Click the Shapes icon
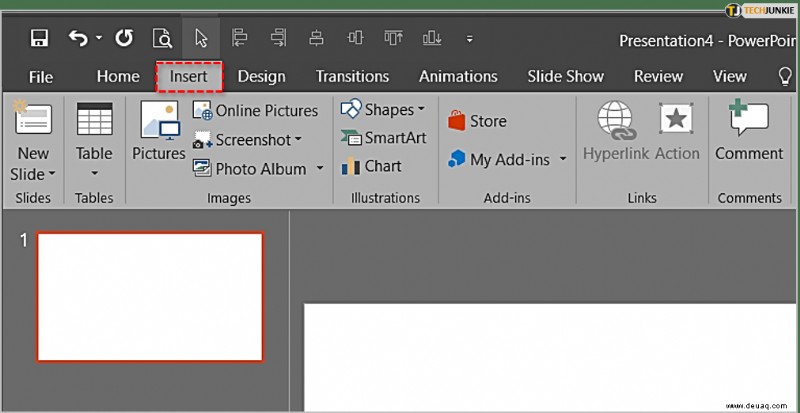 pyautogui.click(x=351, y=109)
